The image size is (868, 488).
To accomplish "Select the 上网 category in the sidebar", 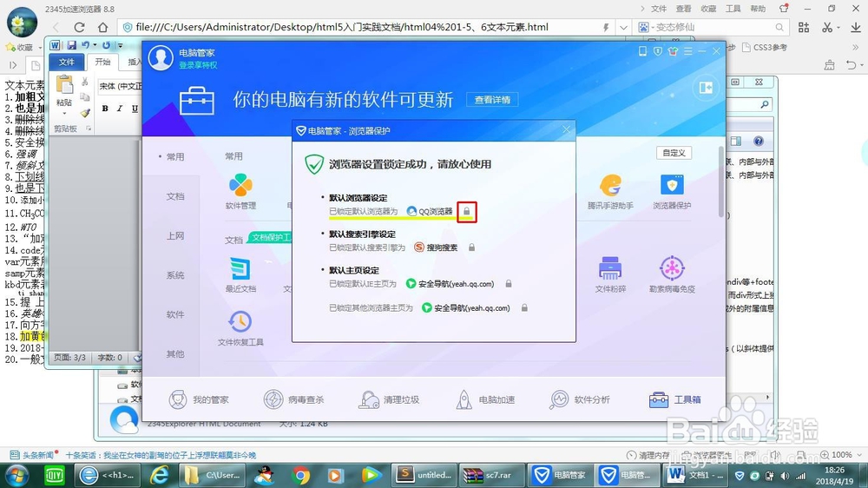I will [x=175, y=236].
